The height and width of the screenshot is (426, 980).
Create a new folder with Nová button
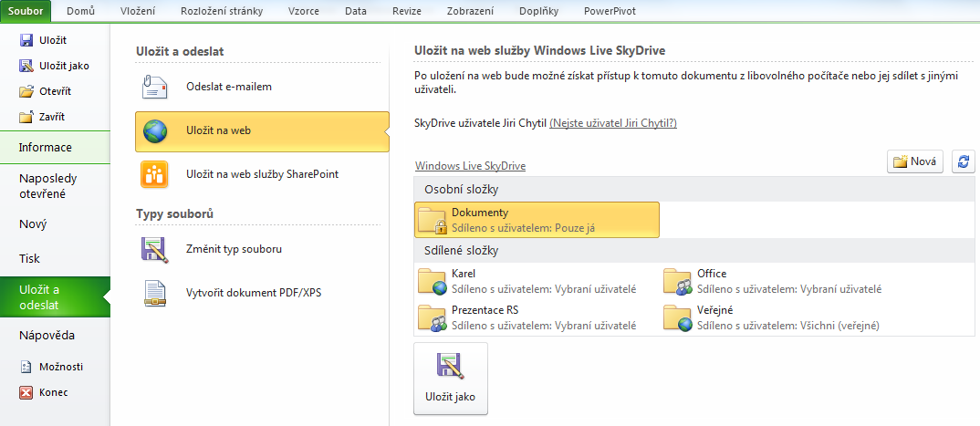coord(915,161)
